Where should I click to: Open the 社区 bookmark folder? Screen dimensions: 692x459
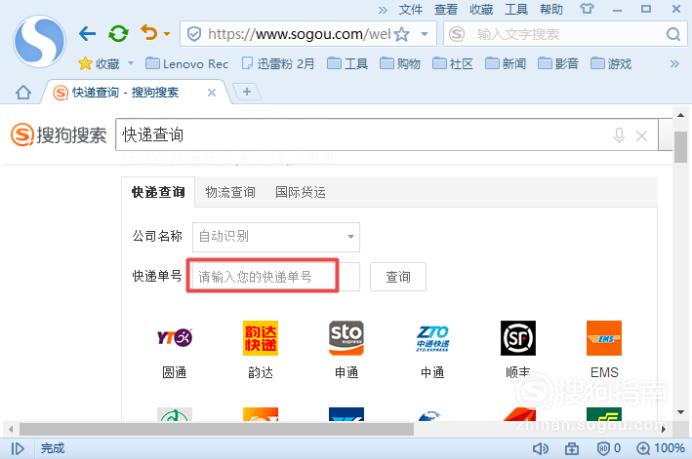click(452, 64)
